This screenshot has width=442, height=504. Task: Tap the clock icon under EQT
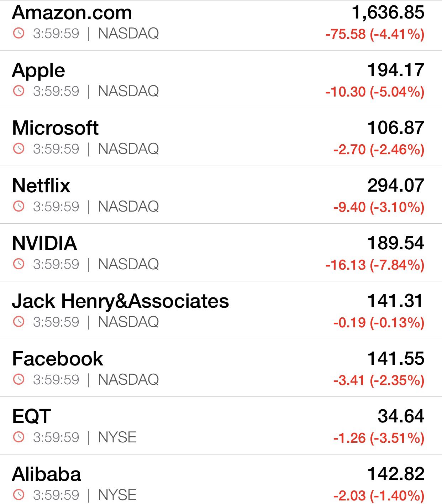[19, 437]
